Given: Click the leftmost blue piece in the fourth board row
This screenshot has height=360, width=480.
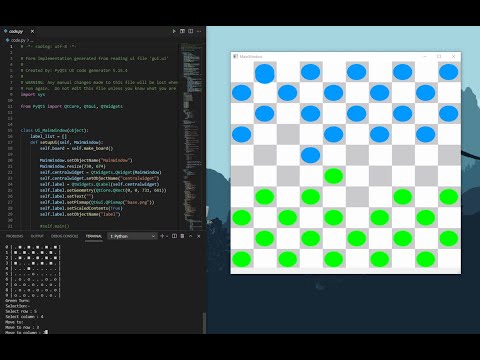Looking at the screenshot, I should click(241, 134).
